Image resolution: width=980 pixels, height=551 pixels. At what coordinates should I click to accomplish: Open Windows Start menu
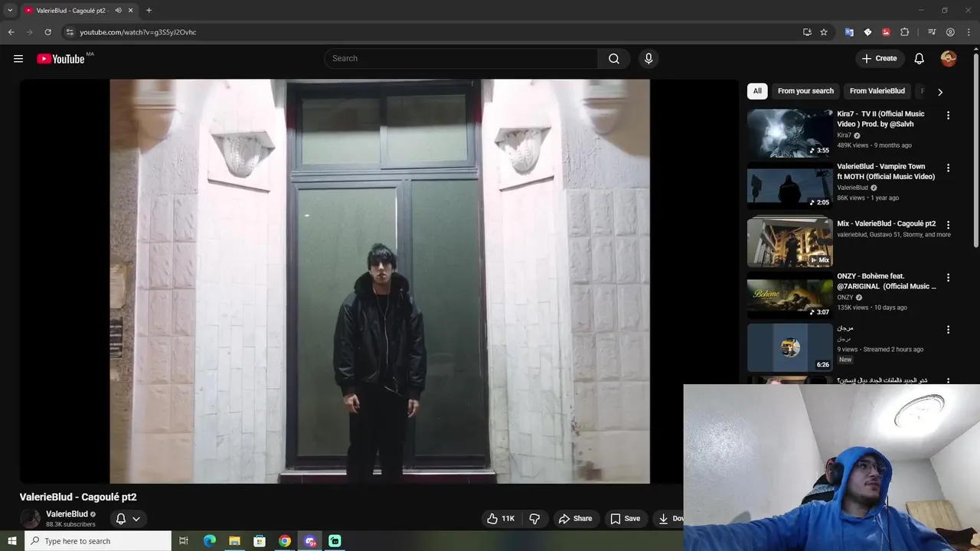pyautogui.click(x=11, y=541)
